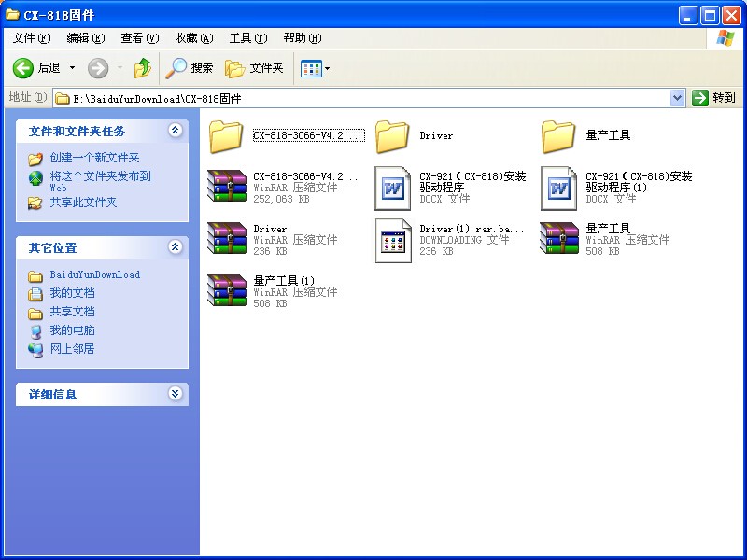This screenshot has width=747, height=560.
Task: Click the green Back arrow icon
Action: [22, 68]
